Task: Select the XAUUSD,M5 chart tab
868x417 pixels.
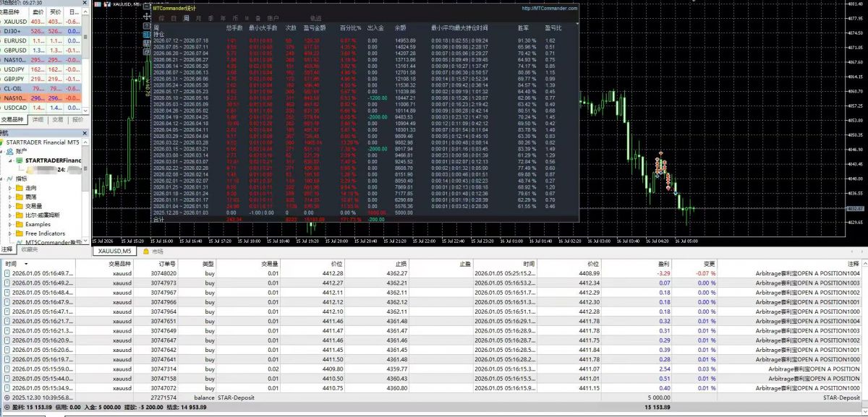Action: [116, 251]
